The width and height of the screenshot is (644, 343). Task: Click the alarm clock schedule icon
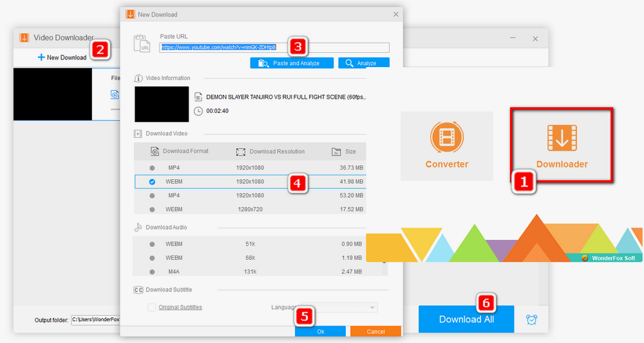[x=531, y=320]
